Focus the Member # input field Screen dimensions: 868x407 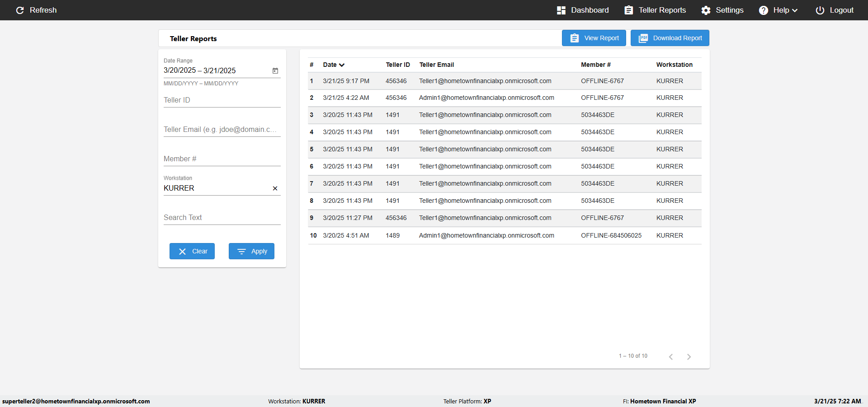(222, 159)
